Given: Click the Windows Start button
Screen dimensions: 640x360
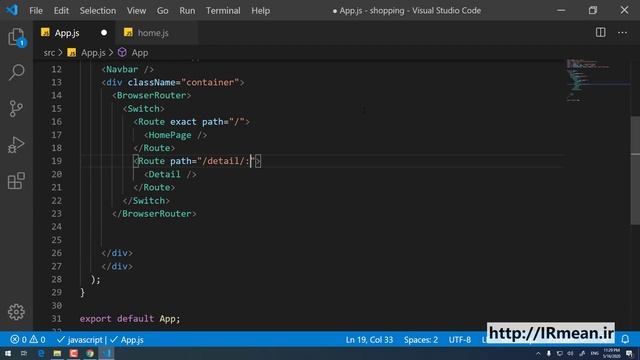Looking at the screenshot, I should click(x=8, y=353).
